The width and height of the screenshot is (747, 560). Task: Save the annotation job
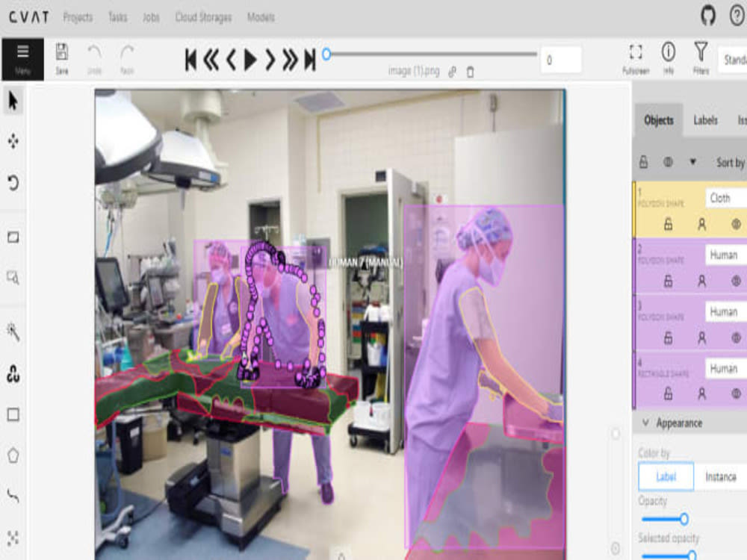[x=62, y=58]
